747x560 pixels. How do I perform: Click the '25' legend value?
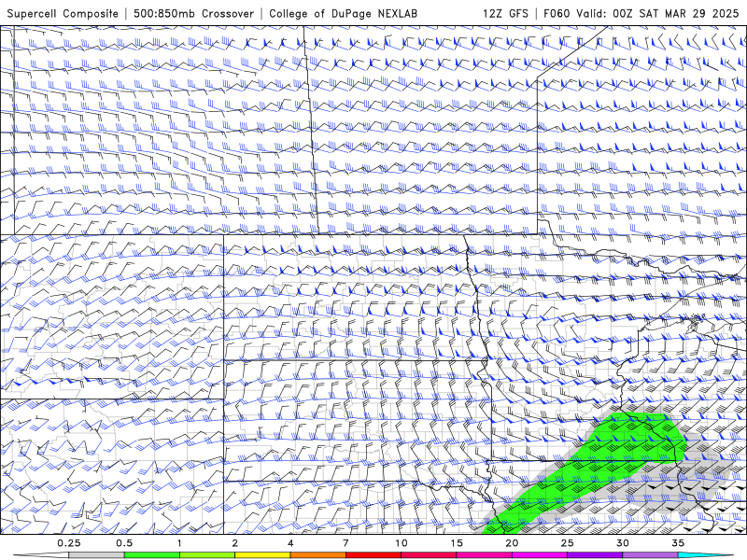[568, 543]
